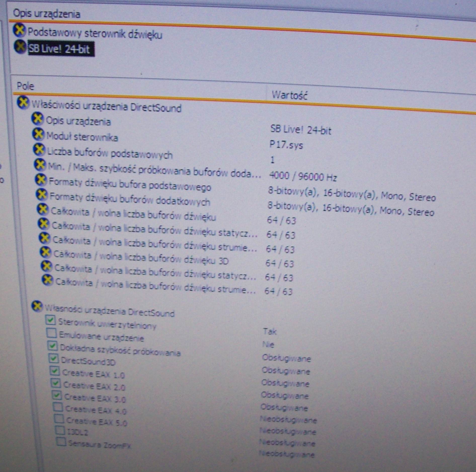Select the 4000 / 96000 Hz value

303,176
